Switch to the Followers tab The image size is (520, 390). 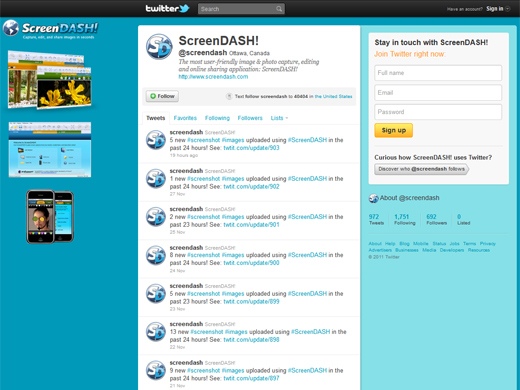pos(250,118)
